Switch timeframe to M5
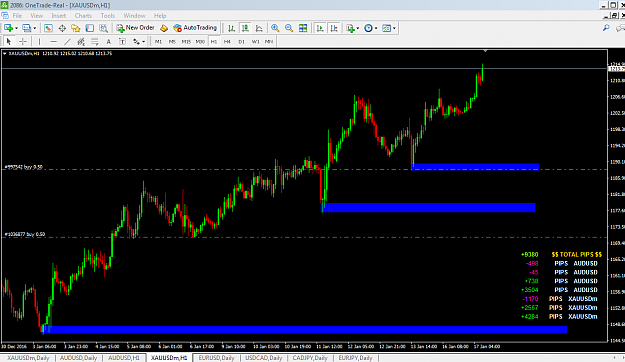This screenshot has width=625, height=362. coord(172,41)
